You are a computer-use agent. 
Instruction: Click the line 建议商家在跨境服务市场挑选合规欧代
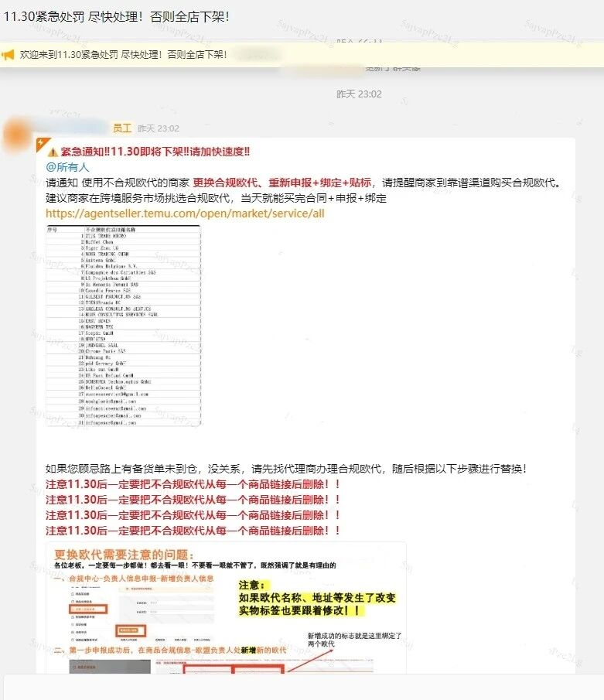[x=216, y=198]
